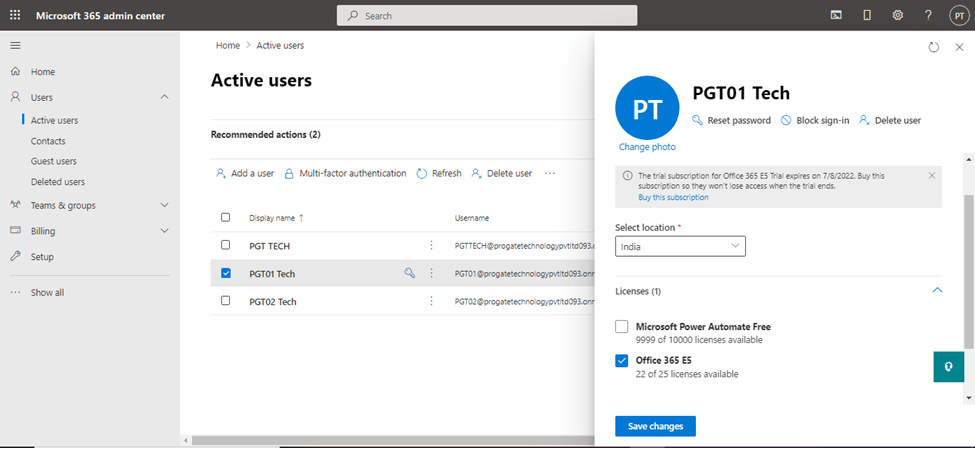
Task: Collapse the Licenses section chevron
Action: tap(937, 291)
